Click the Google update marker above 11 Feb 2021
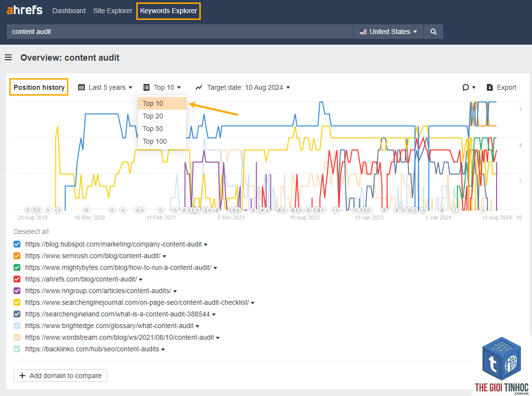532x396 pixels. 161,210
